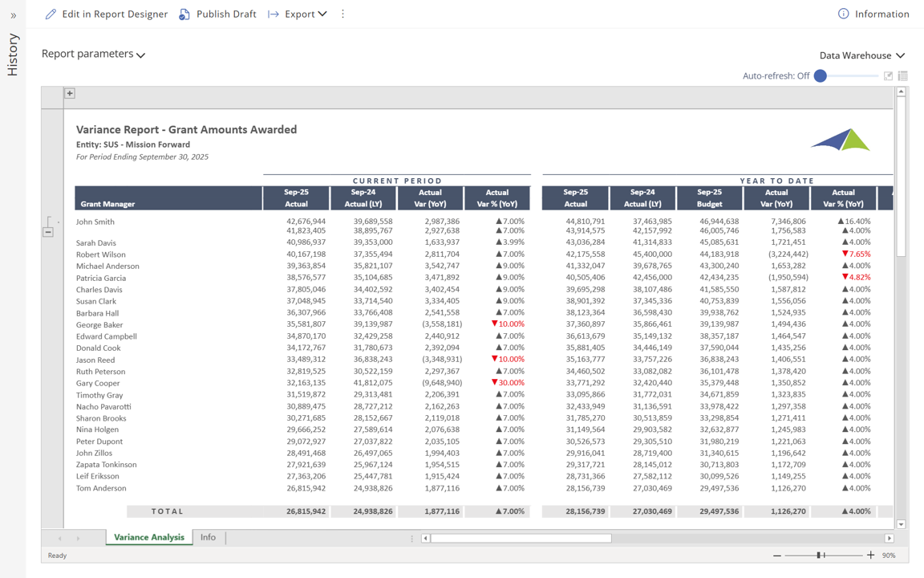Select the Zapata Tonkinson row name
Screen dimensions: 924x578
(x=106, y=465)
